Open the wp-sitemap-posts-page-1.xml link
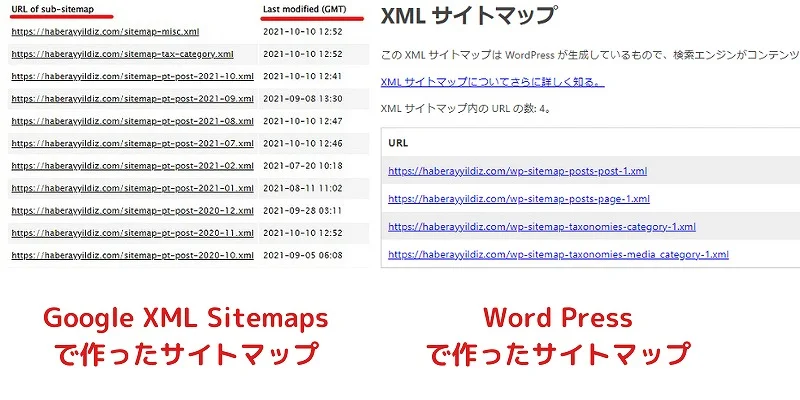 [x=519, y=199]
